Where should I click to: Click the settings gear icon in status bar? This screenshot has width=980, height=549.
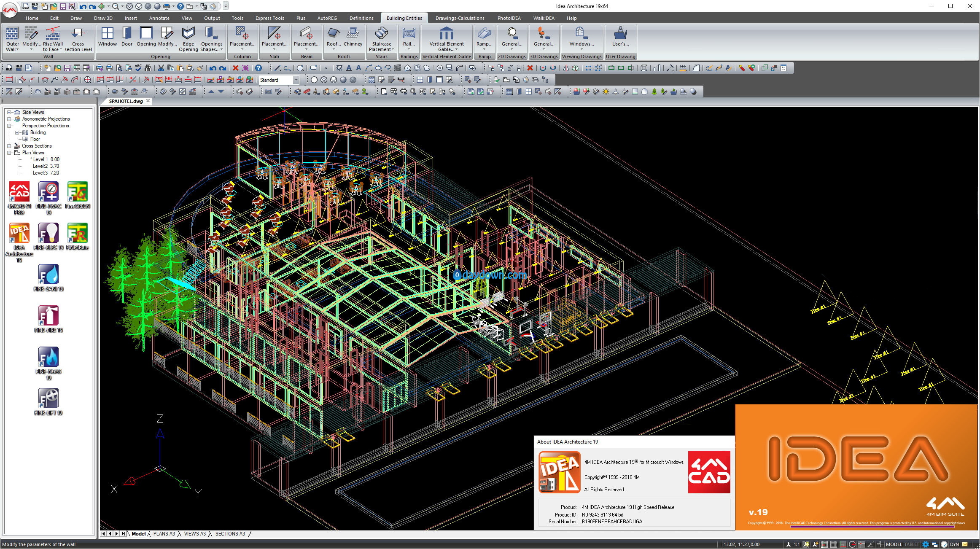pos(926,544)
